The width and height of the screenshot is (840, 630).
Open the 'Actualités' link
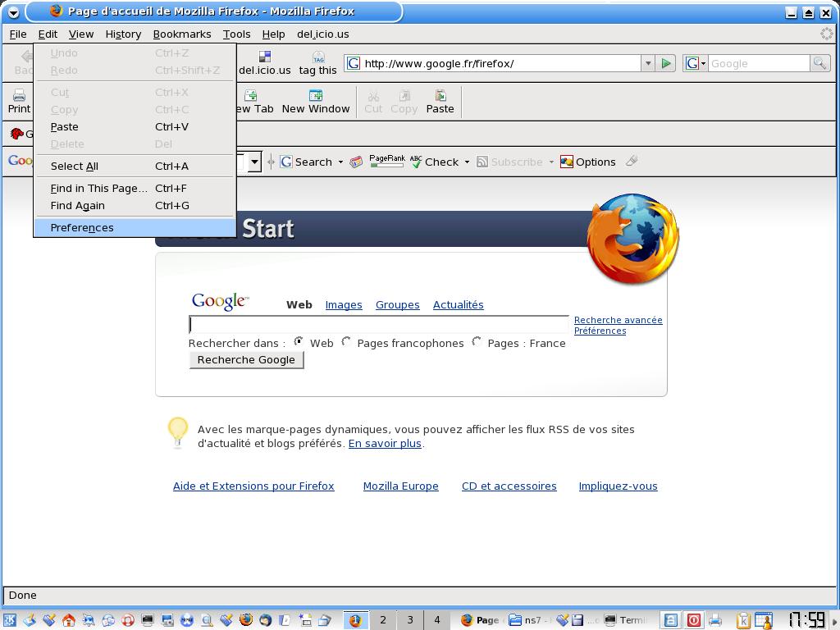[458, 305]
